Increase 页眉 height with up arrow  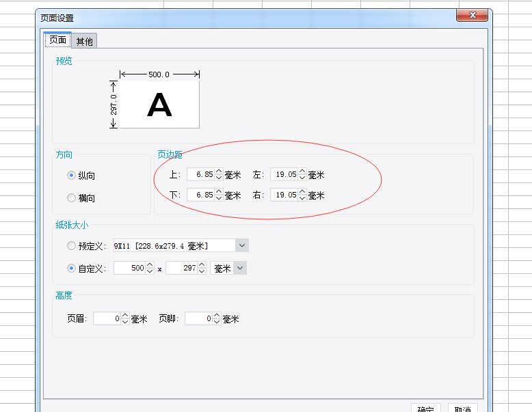tap(125, 315)
